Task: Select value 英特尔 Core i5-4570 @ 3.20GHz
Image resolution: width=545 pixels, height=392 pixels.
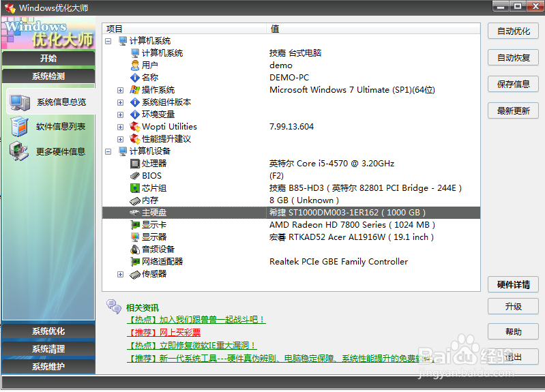Action: point(332,164)
